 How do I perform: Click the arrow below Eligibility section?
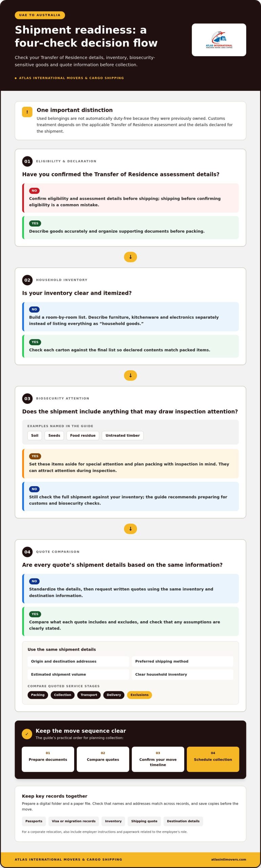[x=130, y=257]
